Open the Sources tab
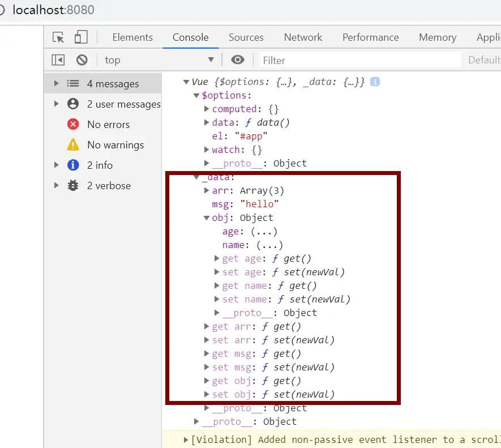Screen dimensions: 501x448 pyautogui.click(x=246, y=37)
